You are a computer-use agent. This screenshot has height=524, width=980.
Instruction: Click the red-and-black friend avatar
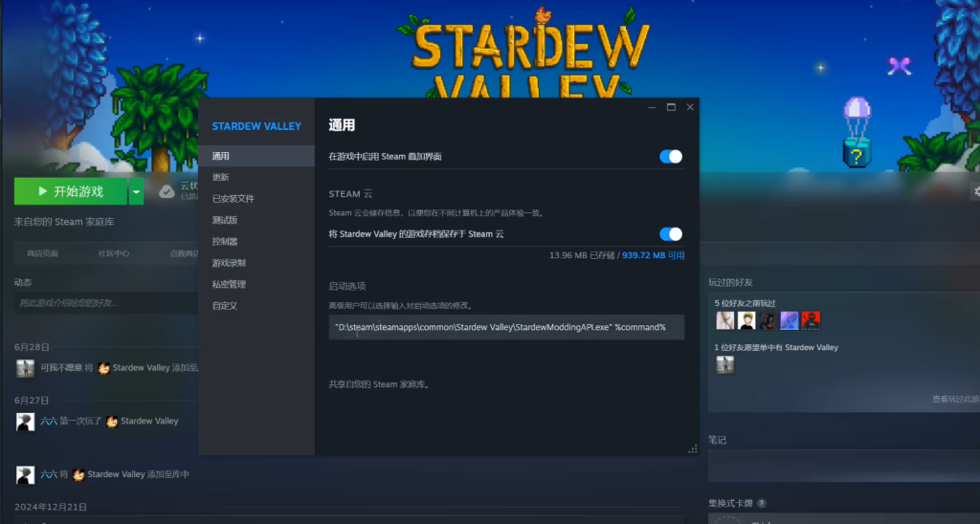coord(811,320)
